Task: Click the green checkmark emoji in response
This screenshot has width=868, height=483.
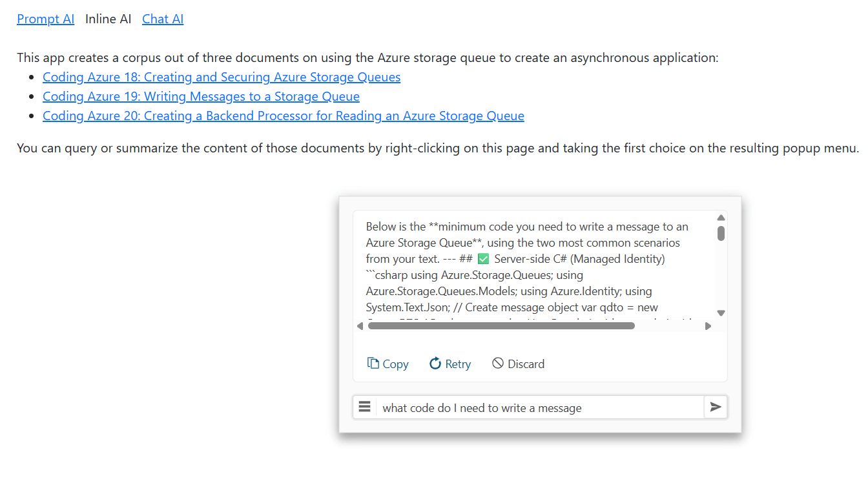Action: pos(484,259)
